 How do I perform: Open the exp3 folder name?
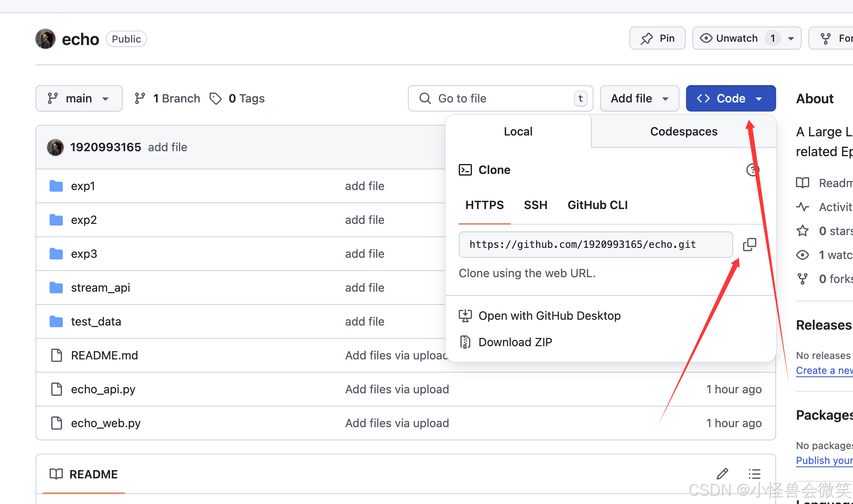[x=84, y=254]
